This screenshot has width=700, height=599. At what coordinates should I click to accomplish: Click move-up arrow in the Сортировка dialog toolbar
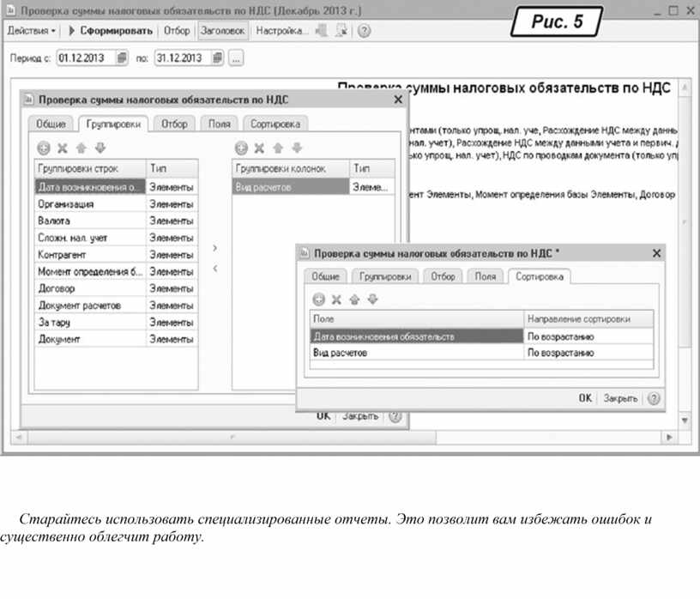click(x=354, y=299)
